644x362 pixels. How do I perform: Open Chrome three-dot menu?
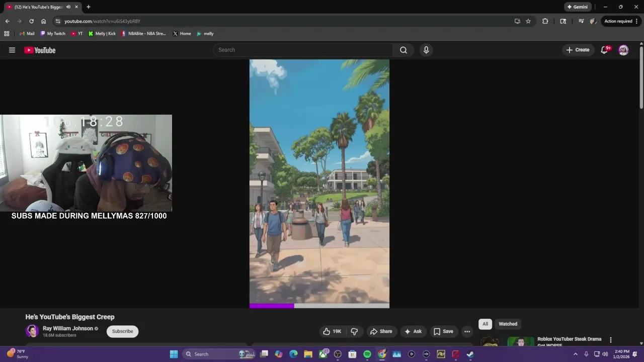click(637, 21)
